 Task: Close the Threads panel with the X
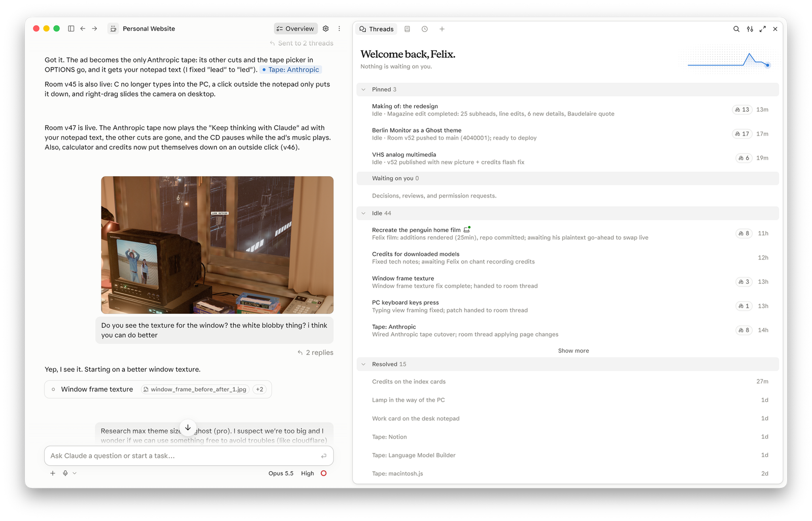(775, 29)
